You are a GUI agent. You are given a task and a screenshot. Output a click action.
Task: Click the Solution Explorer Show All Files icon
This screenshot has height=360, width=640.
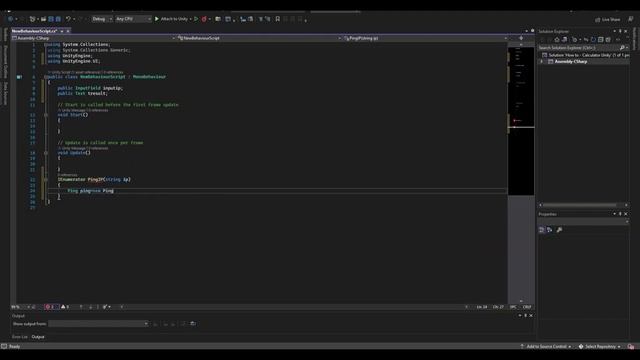pos(608,40)
